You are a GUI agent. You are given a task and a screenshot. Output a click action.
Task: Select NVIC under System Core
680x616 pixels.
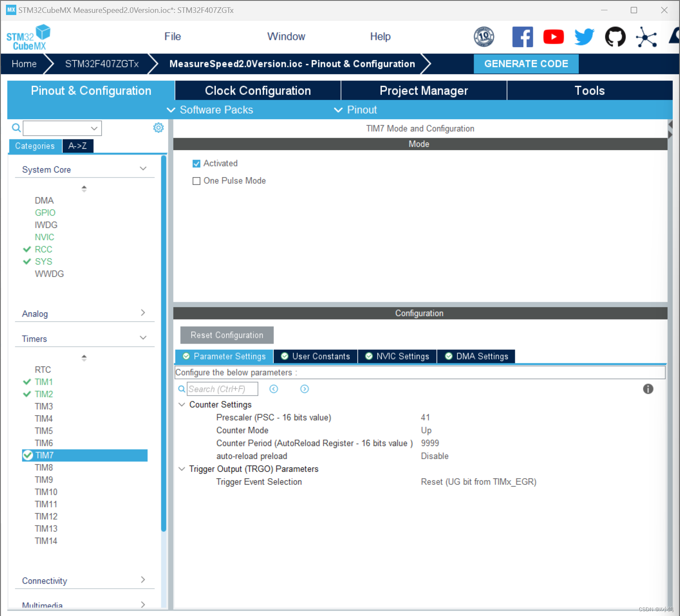pyautogui.click(x=45, y=237)
